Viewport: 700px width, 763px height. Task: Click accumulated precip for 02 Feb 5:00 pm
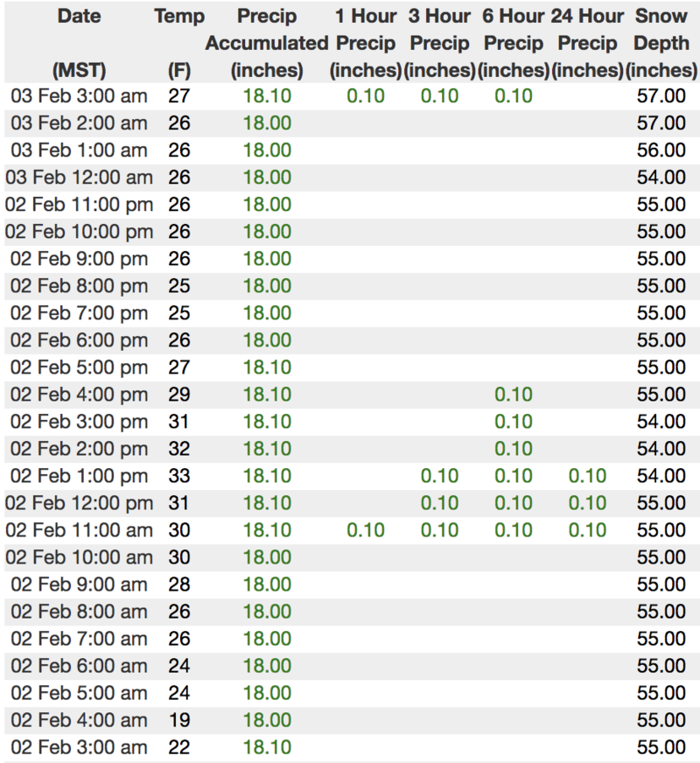267,367
